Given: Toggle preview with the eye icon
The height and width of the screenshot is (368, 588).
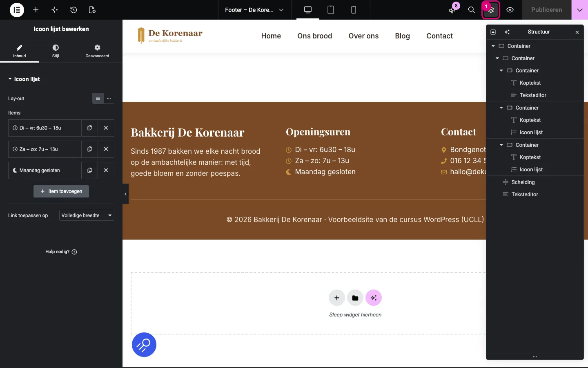Looking at the screenshot, I should pos(510,10).
